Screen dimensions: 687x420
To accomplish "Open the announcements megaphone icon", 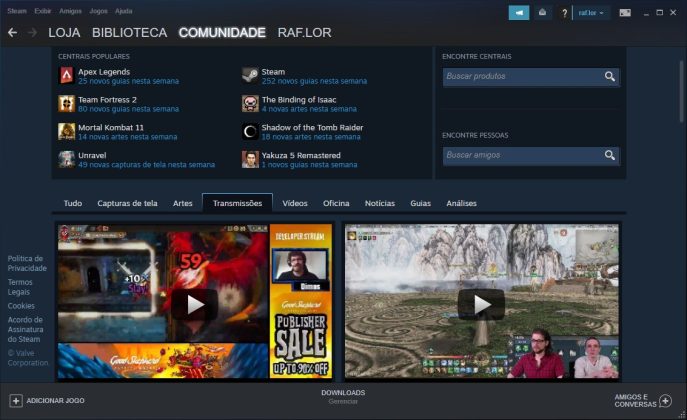I will 519,13.
